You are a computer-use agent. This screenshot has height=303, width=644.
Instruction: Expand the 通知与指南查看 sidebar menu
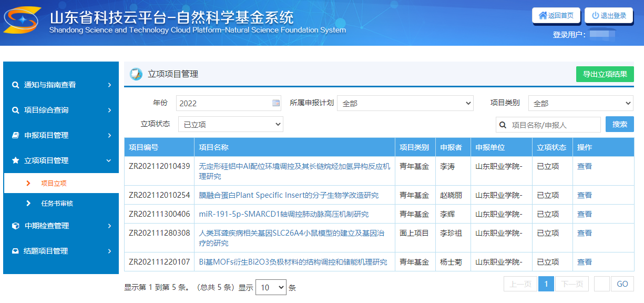click(x=61, y=85)
